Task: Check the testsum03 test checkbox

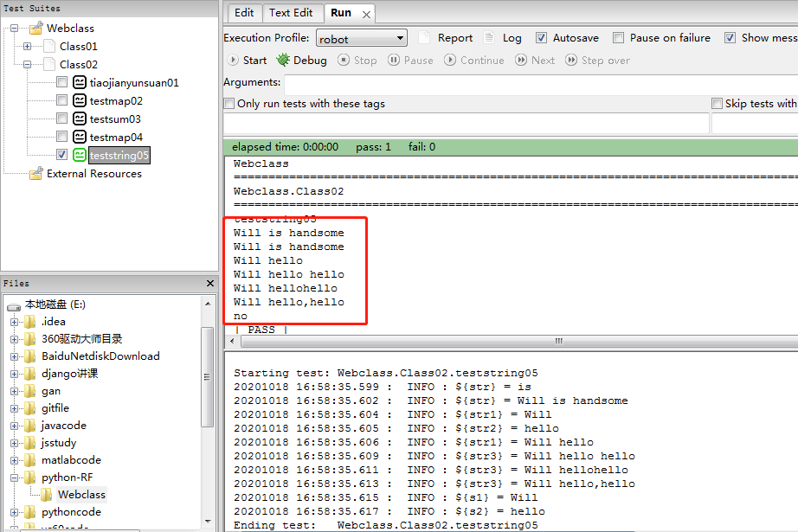Action: coord(61,119)
